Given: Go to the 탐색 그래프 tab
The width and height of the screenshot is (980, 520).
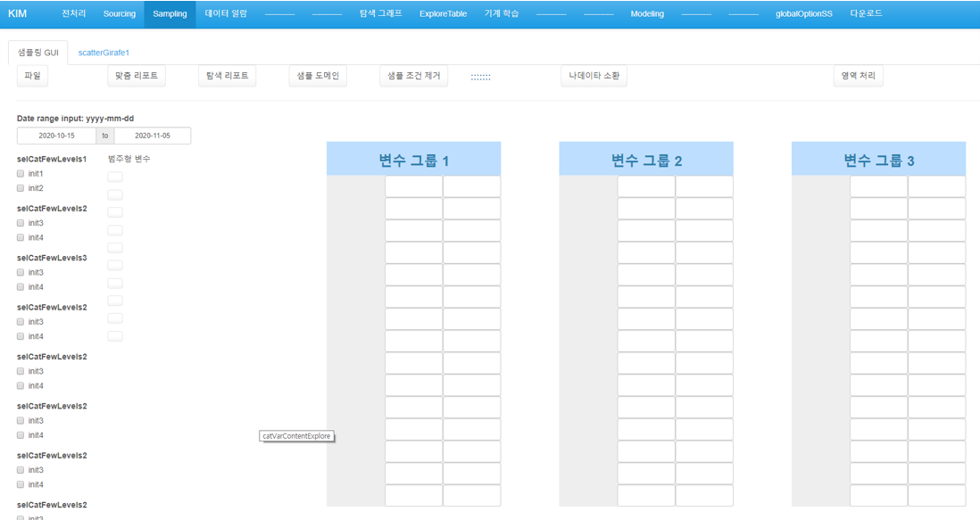Looking at the screenshot, I should click(x=380, y=14).
